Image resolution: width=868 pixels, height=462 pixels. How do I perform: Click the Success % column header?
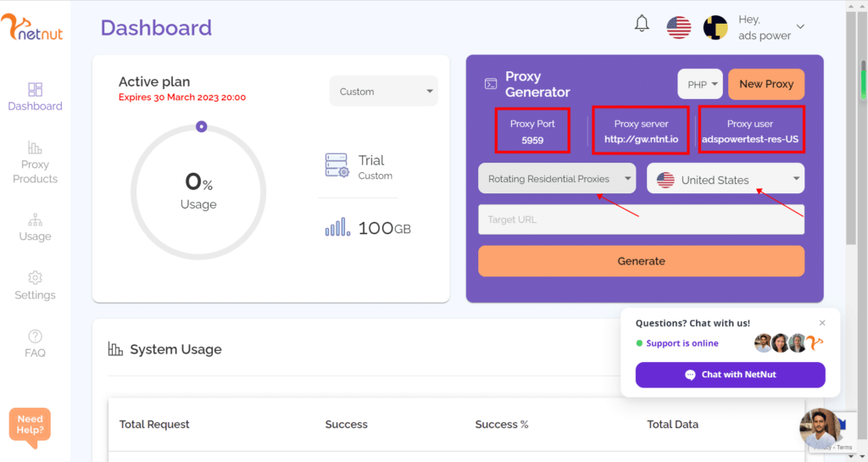point(502,425)
